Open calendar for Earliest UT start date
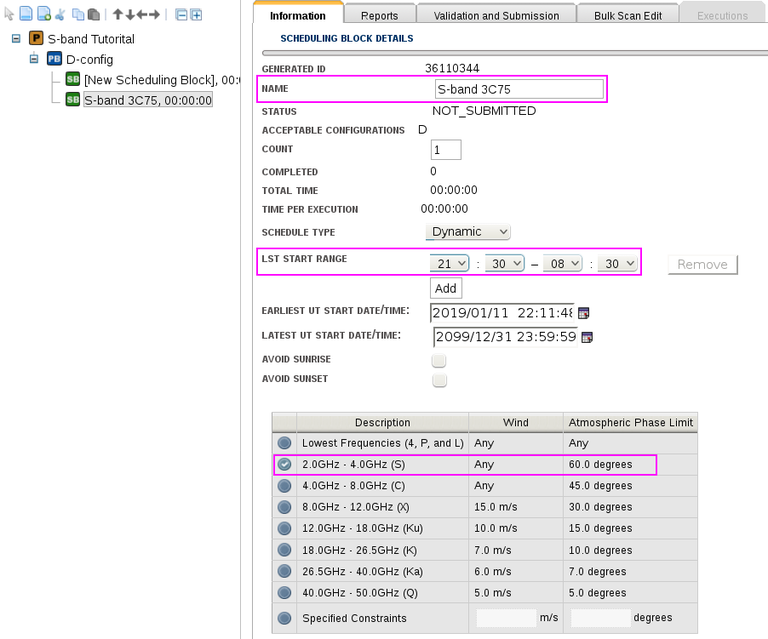 [584, 313]
